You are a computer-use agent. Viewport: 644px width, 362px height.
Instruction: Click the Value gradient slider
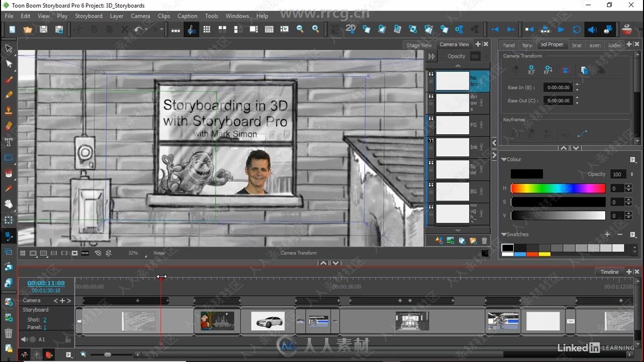point(558,216)
